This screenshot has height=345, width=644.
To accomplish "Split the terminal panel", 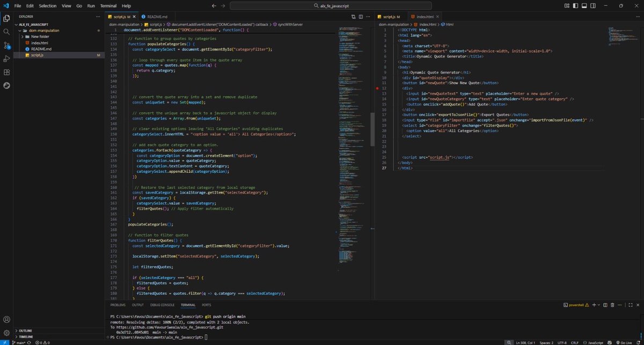I will (605, 305).
